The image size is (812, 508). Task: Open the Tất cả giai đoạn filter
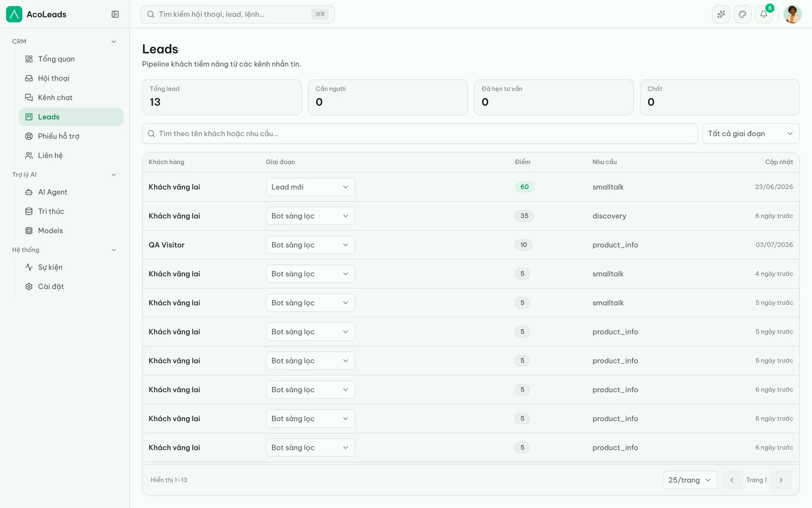pos(751,134)
